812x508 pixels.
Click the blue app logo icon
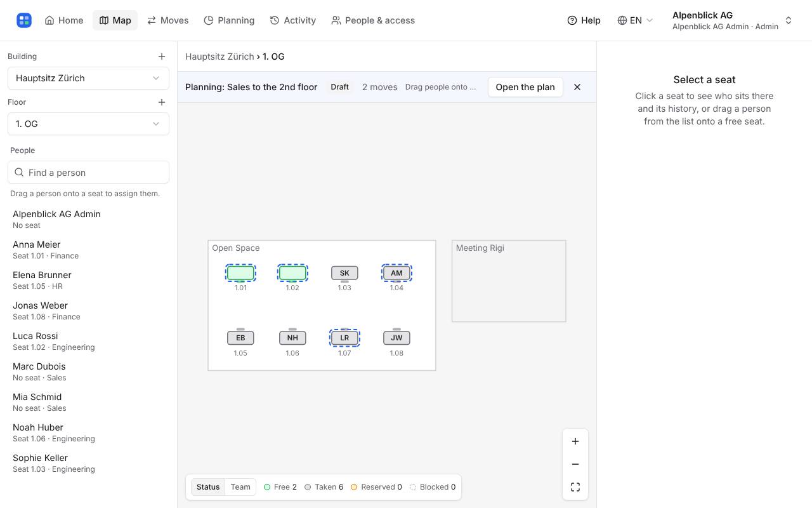point(24,20)
